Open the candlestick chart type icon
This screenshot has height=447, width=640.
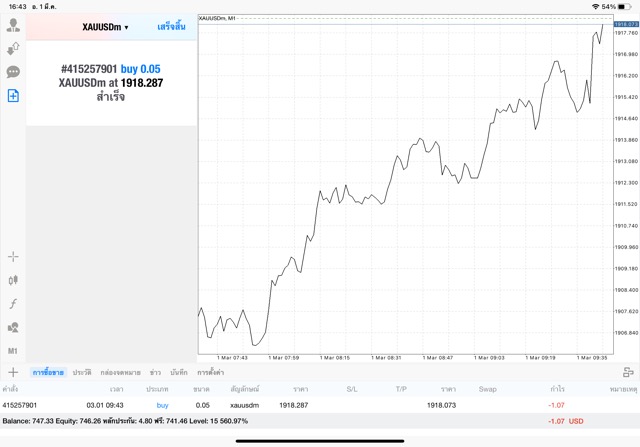click(13, 280)
